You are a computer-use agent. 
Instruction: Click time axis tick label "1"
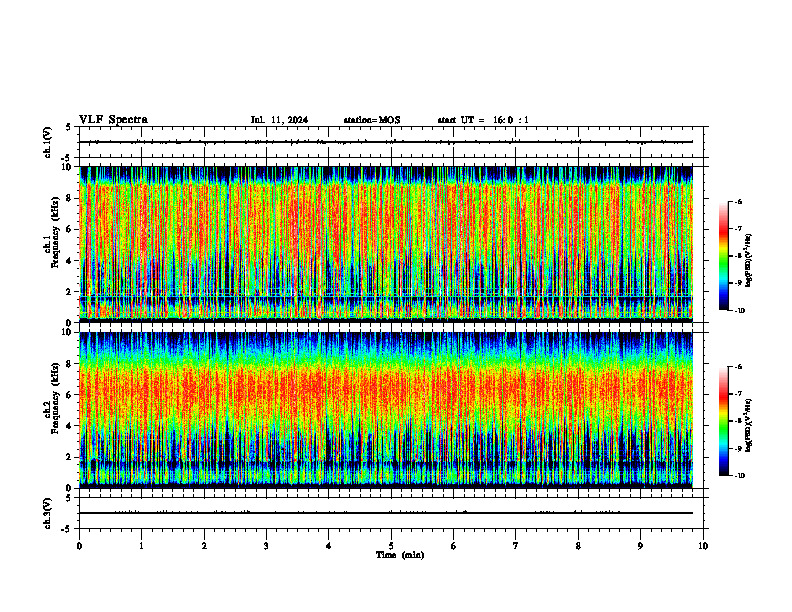tap(141, 546)
